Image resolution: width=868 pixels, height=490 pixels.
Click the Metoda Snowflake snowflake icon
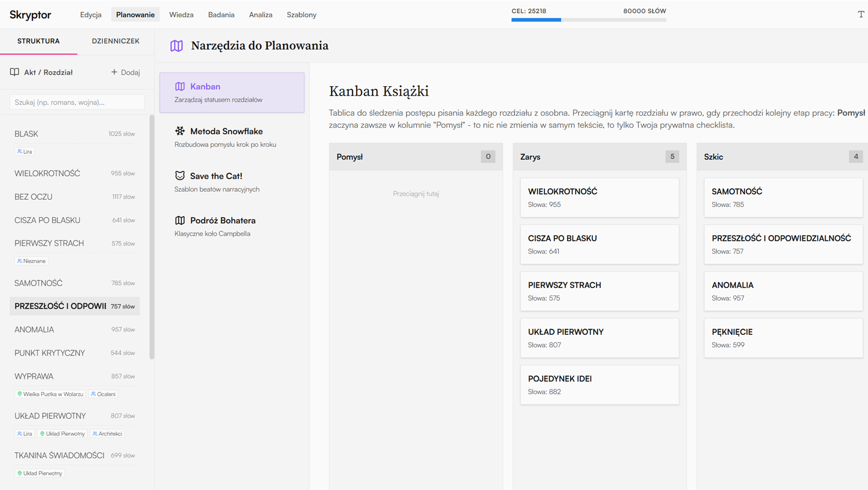point(180,131)
